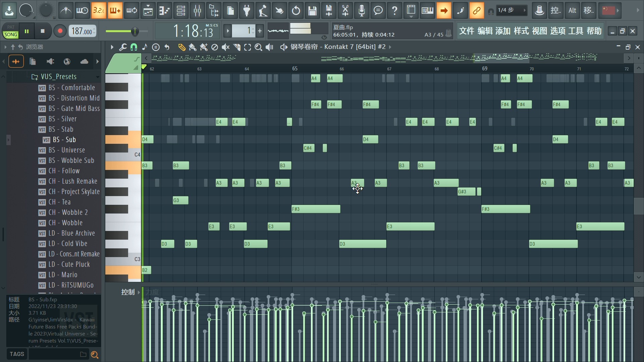Viewport: 644px width, 362px height.
Task: Open the 工具 menu
Action: click(x=576, y=31)
